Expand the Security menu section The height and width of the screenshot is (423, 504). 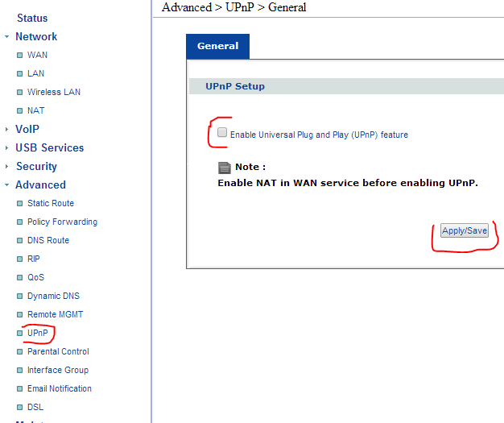pyautogui.click(x=7, y=167)
